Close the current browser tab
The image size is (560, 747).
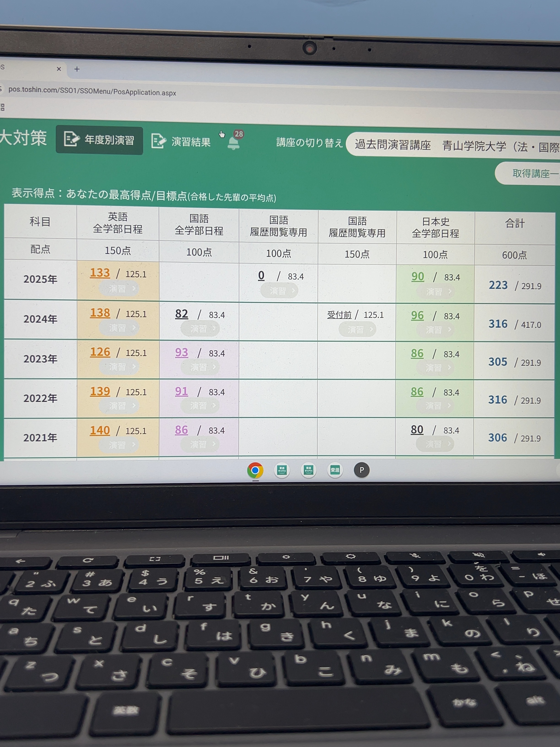[59, 69]
